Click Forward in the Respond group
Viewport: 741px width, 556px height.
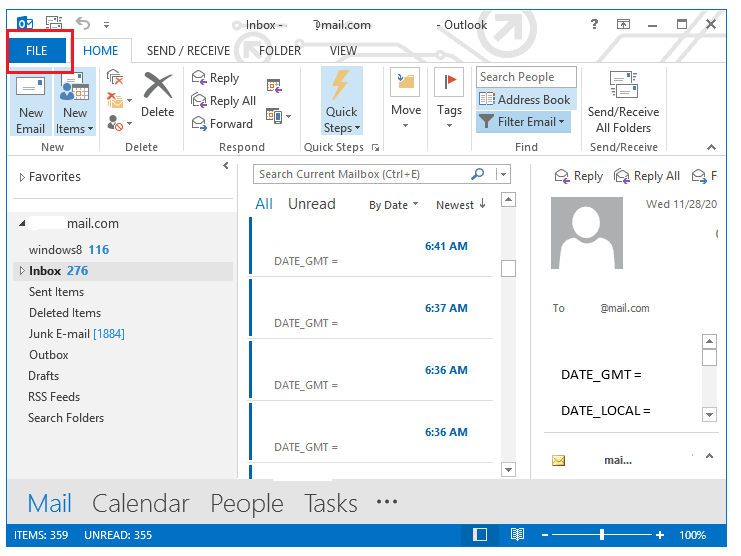point(222,123)
